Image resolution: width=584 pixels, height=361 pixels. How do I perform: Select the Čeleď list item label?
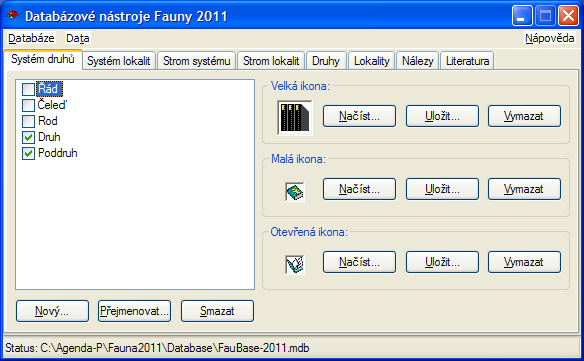[x=52, y=105]
